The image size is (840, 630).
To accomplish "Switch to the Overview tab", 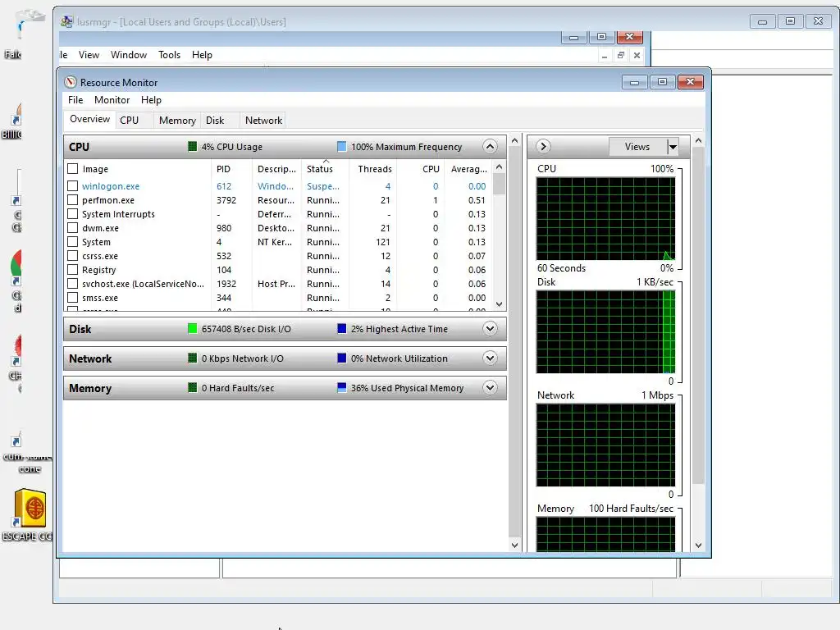I will [89, 119].
